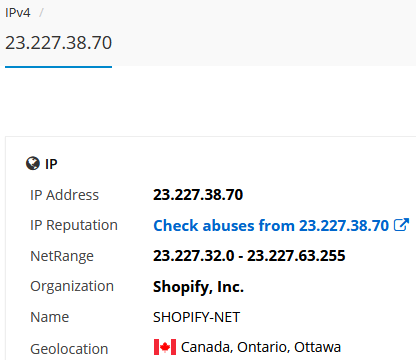
Task: Click the SHOPIFY-NET name value
Action: click(x=196, y=317)
